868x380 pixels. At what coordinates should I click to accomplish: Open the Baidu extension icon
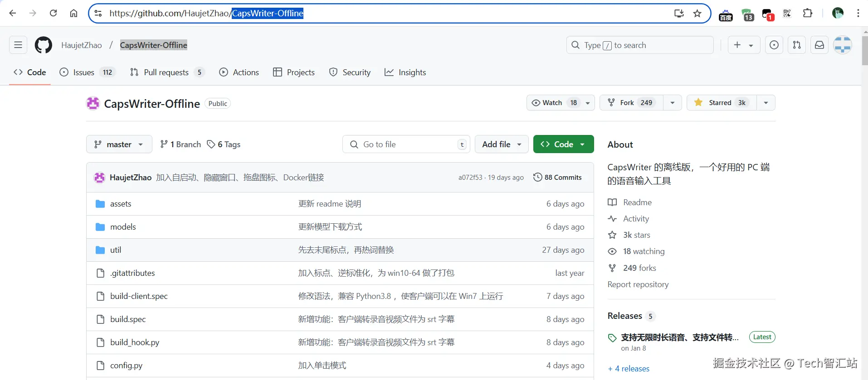click(726, 15)
